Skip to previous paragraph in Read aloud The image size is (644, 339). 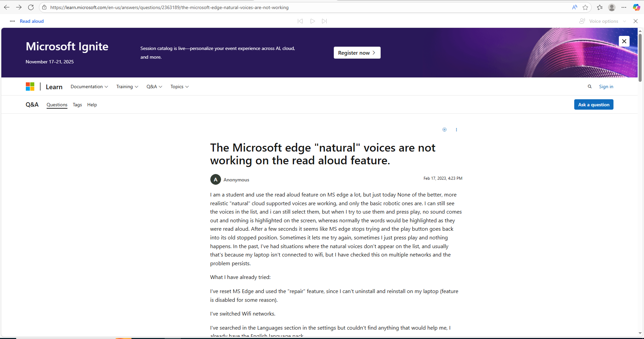pos(300,21)
